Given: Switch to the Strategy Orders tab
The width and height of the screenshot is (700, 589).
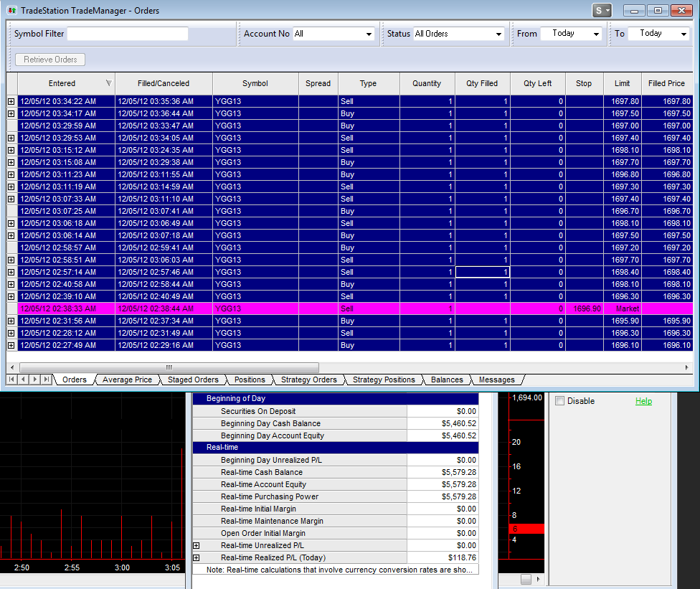Looking at the screenshot, I should point(308,380).
